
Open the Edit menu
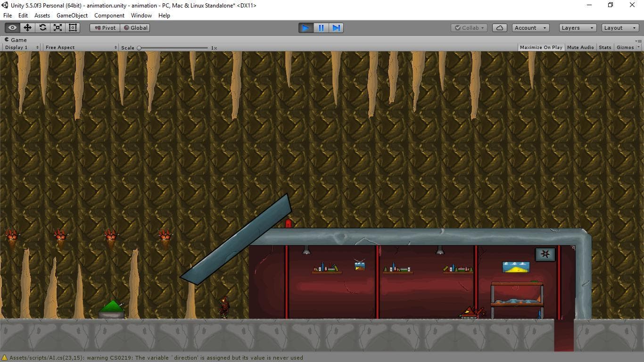coord(23,16)
